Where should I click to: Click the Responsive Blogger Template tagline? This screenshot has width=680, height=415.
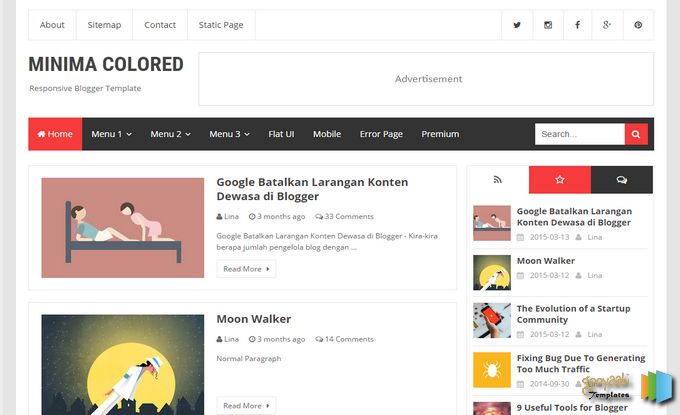(85, 88)
